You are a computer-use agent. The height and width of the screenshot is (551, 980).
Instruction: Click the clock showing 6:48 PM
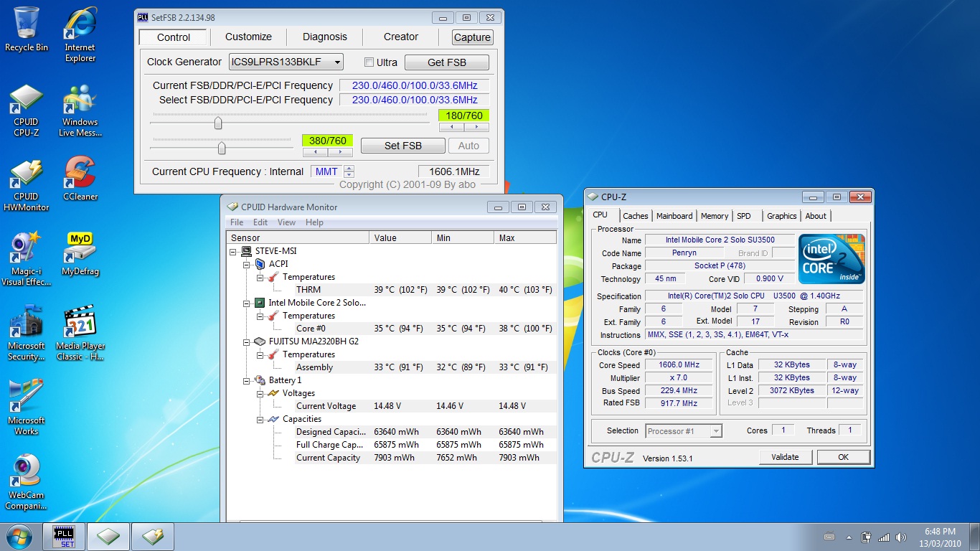940,532
